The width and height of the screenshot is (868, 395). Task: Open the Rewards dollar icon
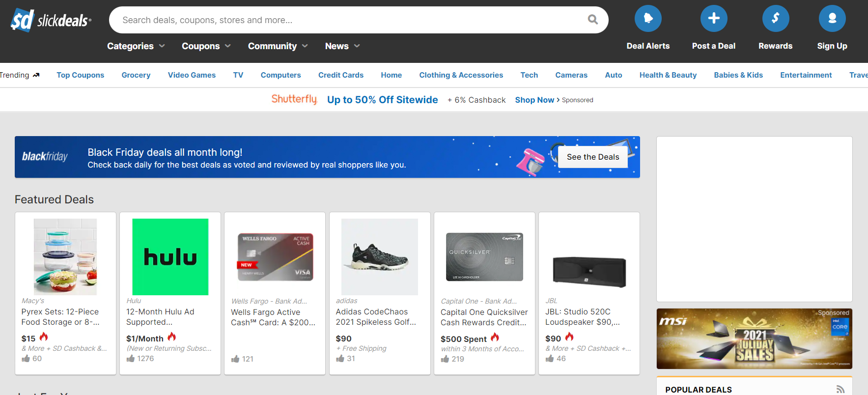(x=776, y=19)
